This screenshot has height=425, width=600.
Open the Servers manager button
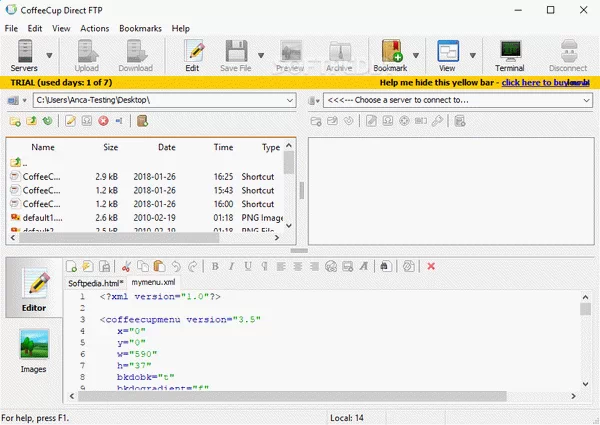coord(24,56)
